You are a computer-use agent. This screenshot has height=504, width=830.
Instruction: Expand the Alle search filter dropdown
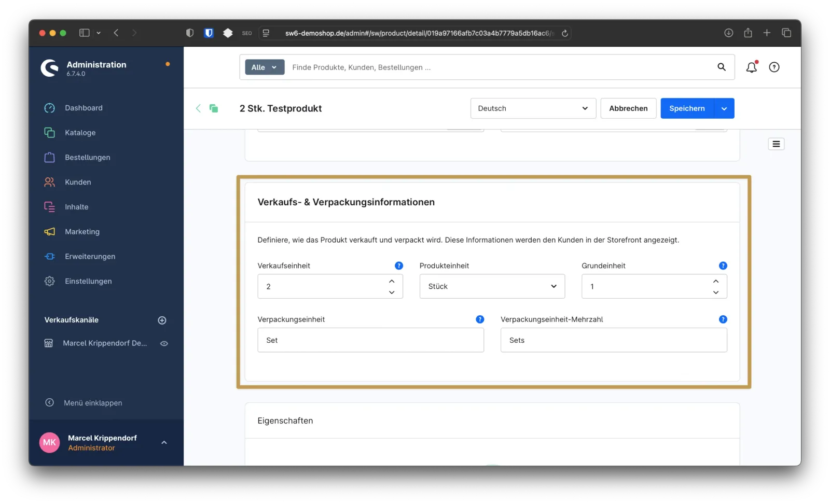[264, 67]
